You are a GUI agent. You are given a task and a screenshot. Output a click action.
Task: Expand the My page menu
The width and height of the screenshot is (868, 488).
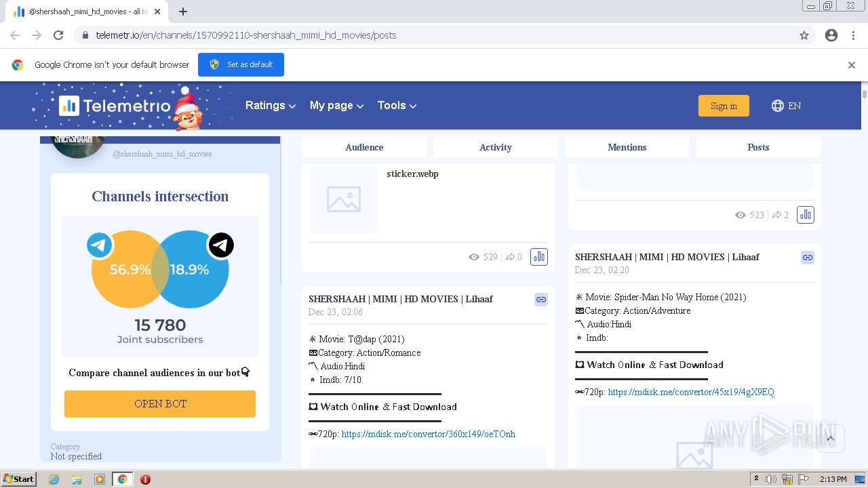336,106
